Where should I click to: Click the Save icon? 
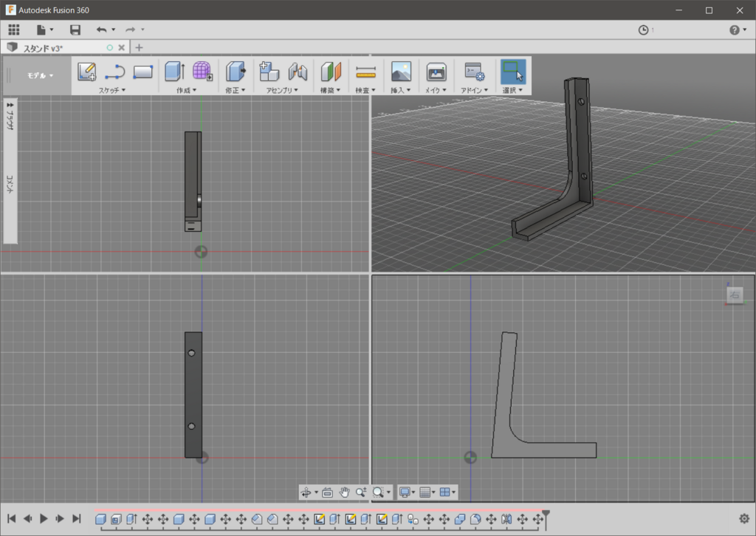point(75,30)
